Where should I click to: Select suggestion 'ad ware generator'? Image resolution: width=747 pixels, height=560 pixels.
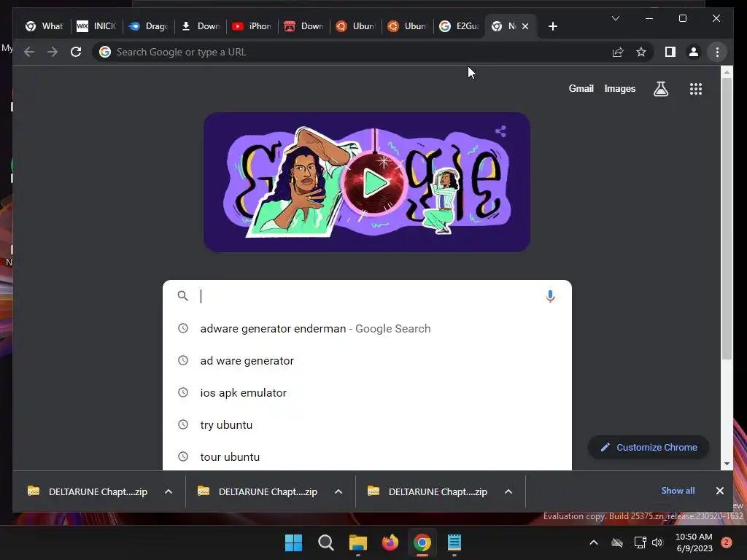(x=367, y=360)
